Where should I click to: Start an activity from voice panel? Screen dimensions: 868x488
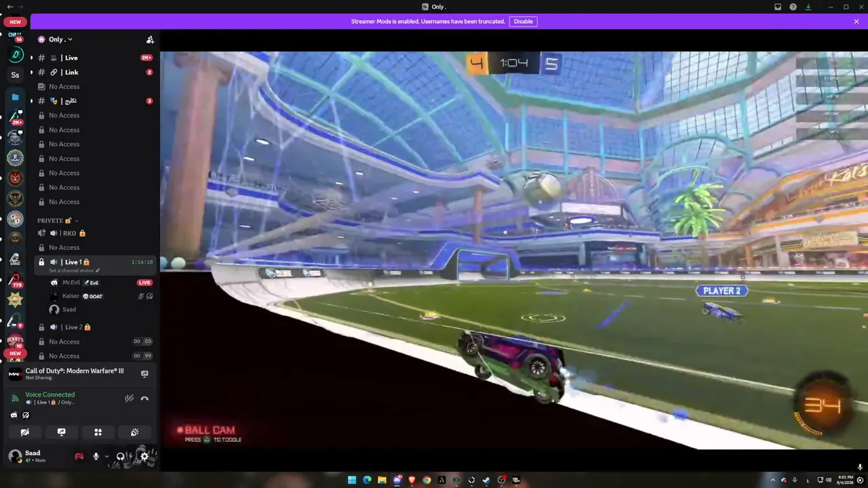[98, 432]
